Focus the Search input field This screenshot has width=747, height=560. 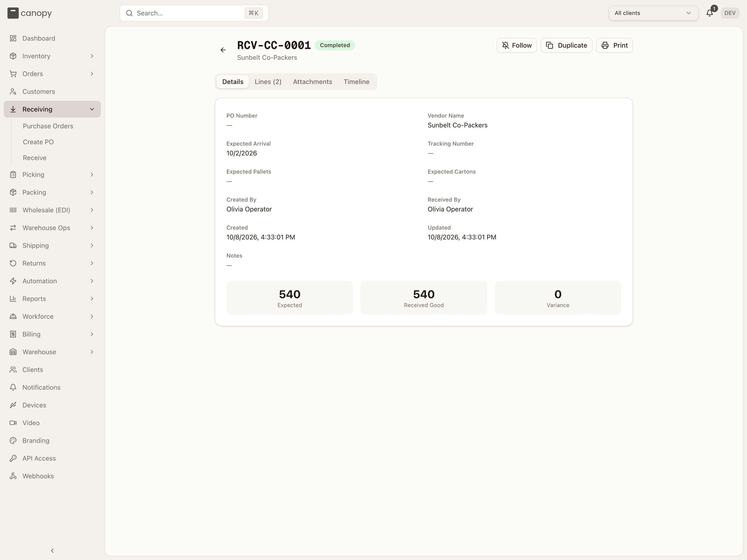(194, 13)
